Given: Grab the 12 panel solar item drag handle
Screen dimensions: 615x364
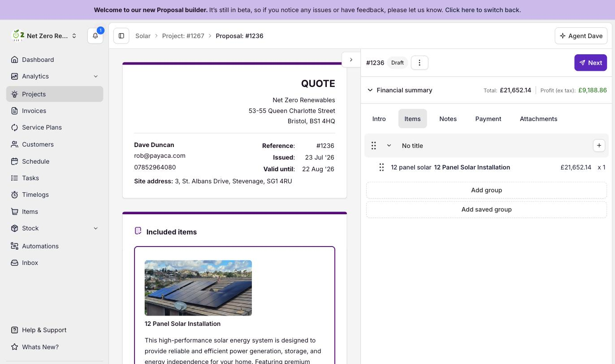Looking at the screenshot, I should click(x=381, y=167).
